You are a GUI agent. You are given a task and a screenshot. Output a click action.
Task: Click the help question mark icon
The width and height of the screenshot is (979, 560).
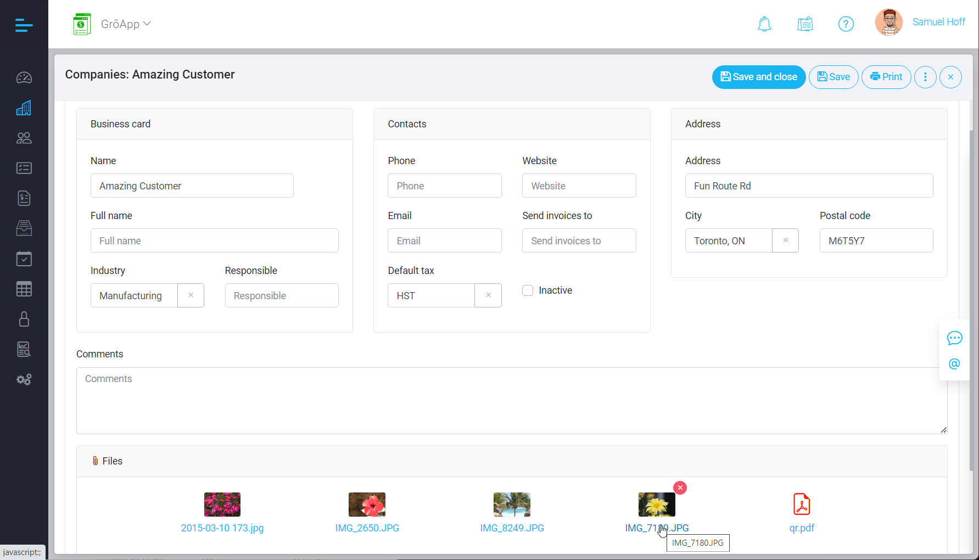(846, 24)
